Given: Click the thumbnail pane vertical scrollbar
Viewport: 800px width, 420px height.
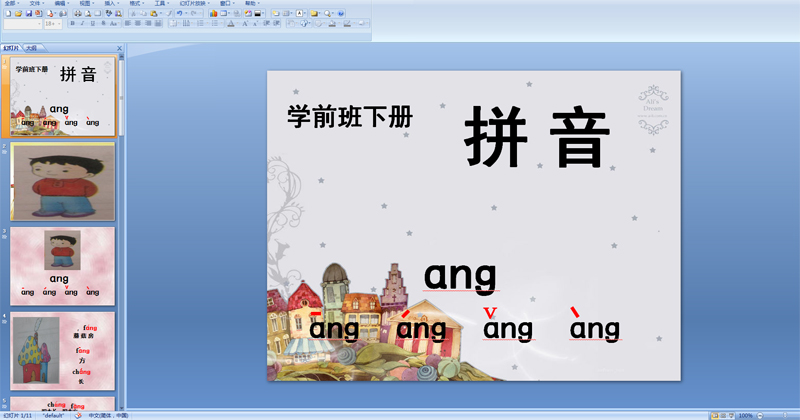Looking at the screenshot, I should [121, 230].
